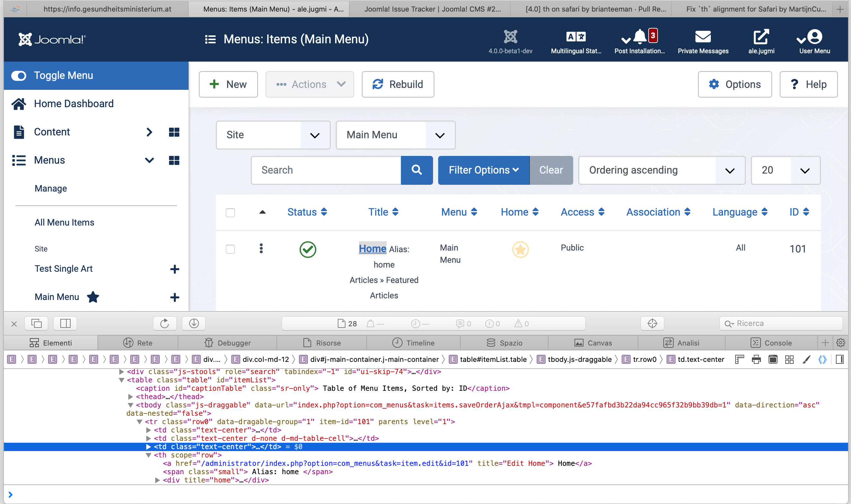The image size is (851, 504).
Task: Click published status icon for Home
Action: 308,250
